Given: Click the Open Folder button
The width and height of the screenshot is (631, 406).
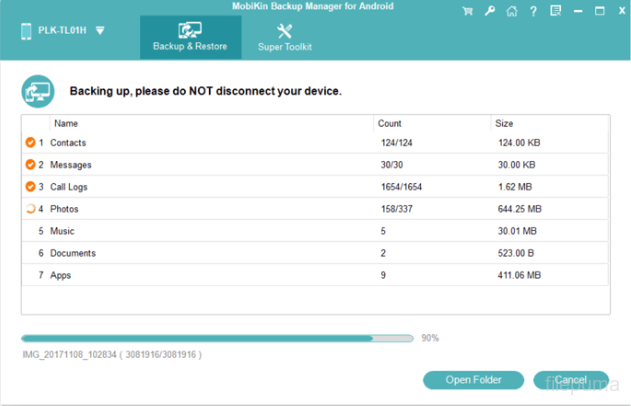Looking at the screenshot, I should 473,380.
